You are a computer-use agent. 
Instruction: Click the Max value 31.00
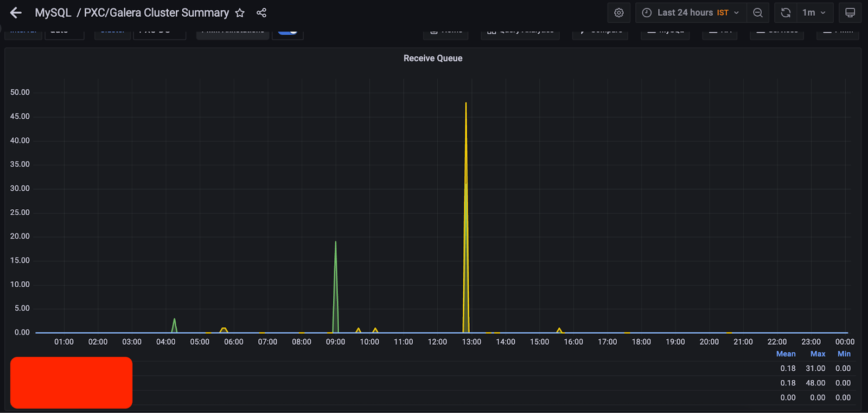tap(815, 369)
